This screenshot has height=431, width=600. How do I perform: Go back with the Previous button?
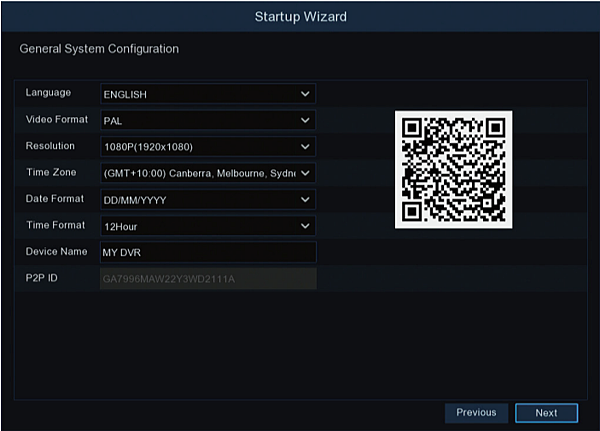pos(476,413)
